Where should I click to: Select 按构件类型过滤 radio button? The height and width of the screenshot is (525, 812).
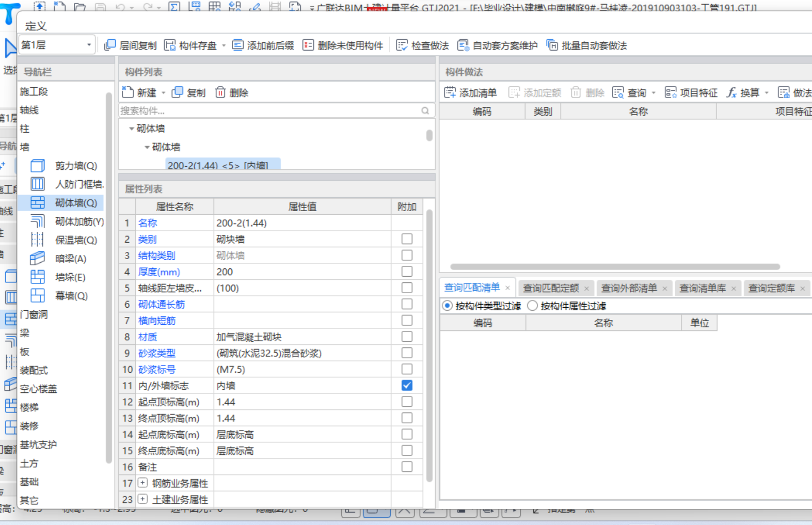click(x=448, y=306)
